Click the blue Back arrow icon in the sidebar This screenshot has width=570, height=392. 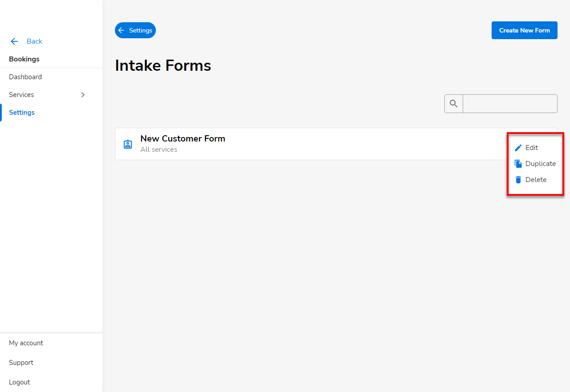coord(14,41)
